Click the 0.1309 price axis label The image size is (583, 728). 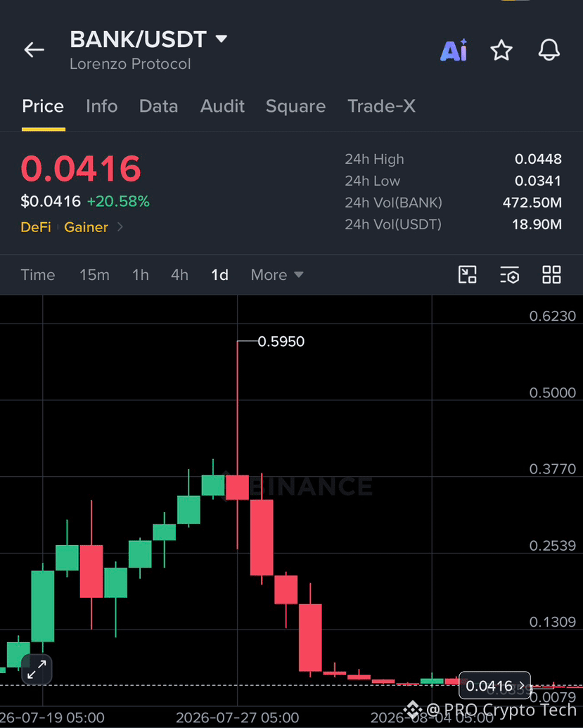(552, 622)
